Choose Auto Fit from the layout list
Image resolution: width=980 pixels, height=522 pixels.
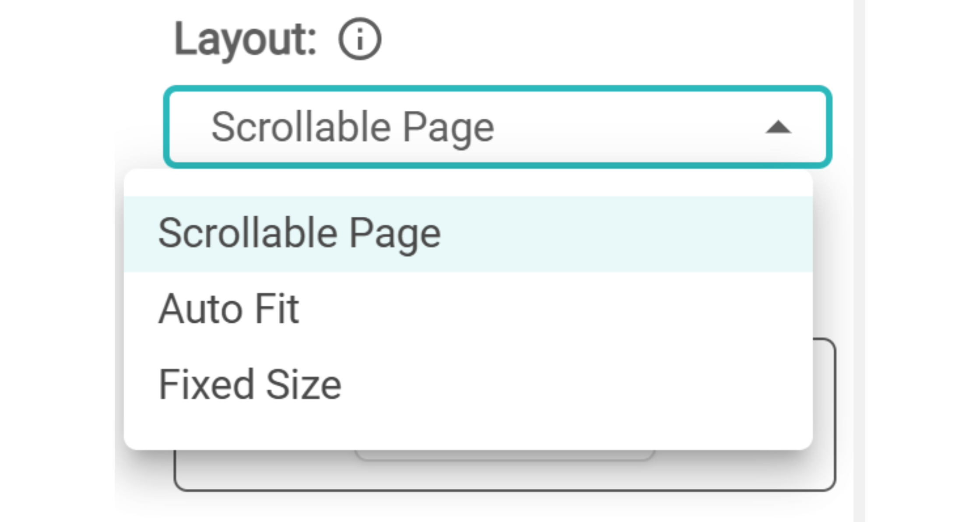coord(229,309)
